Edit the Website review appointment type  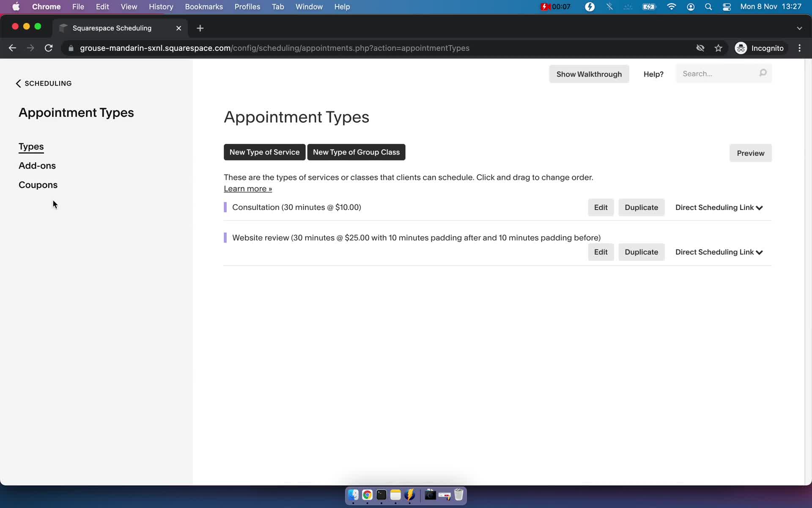(601, 252)
